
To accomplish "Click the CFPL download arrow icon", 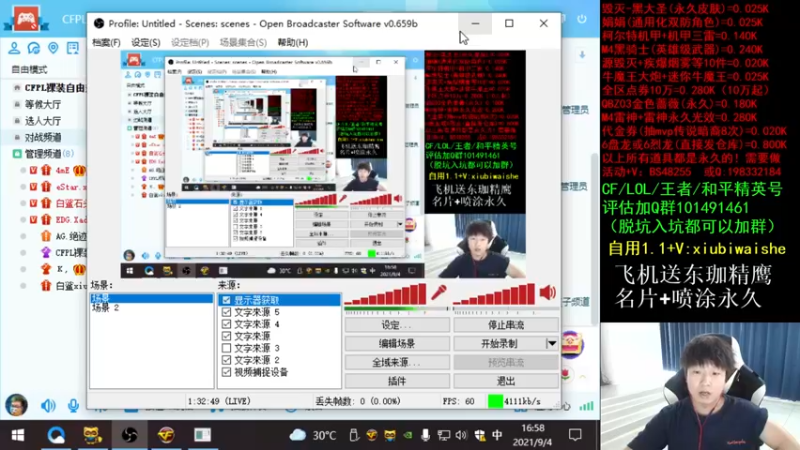I will point(582,55).
